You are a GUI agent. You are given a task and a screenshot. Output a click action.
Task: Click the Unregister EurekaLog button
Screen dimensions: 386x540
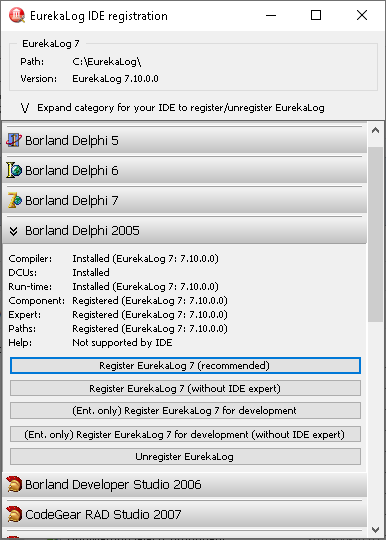pos(185,456)
